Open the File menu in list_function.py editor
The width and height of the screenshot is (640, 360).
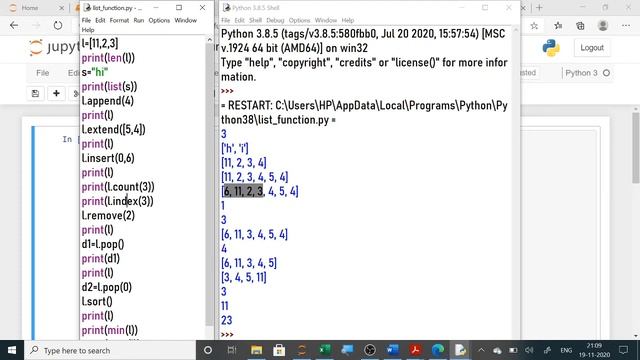86,20
